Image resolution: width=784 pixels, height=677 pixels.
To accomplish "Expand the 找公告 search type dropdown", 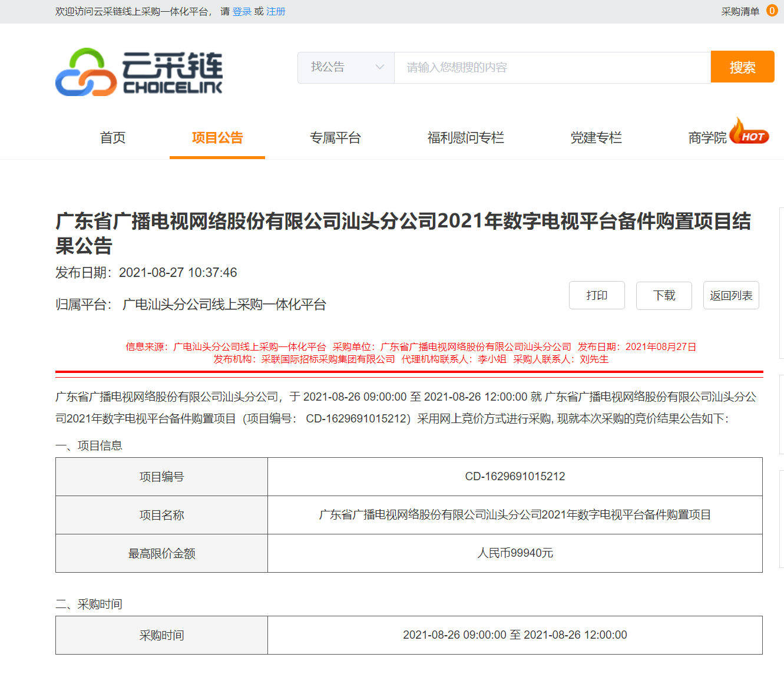I will click(x=346, y=67).
